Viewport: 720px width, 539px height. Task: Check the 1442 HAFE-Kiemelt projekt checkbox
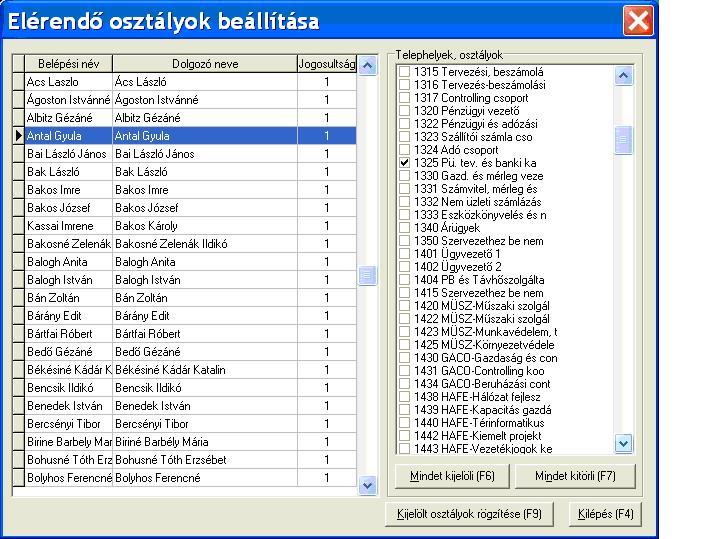(404, 436)
